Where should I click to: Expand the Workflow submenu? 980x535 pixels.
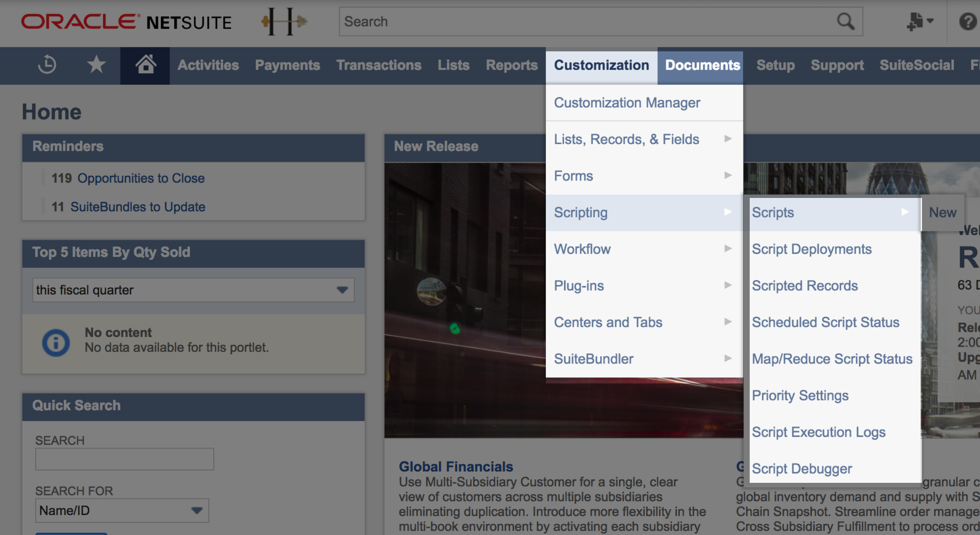[x=644, y=249]
